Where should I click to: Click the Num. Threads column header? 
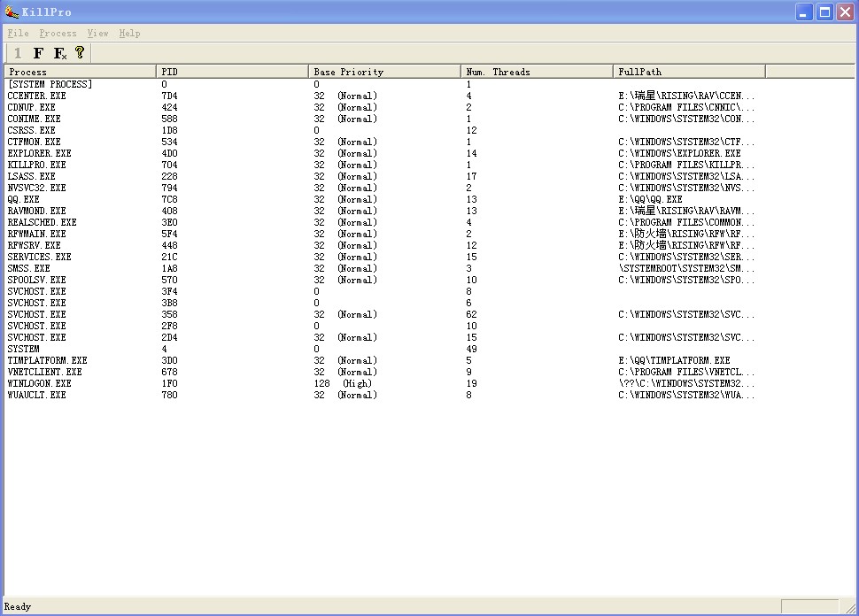coord(537,72)
